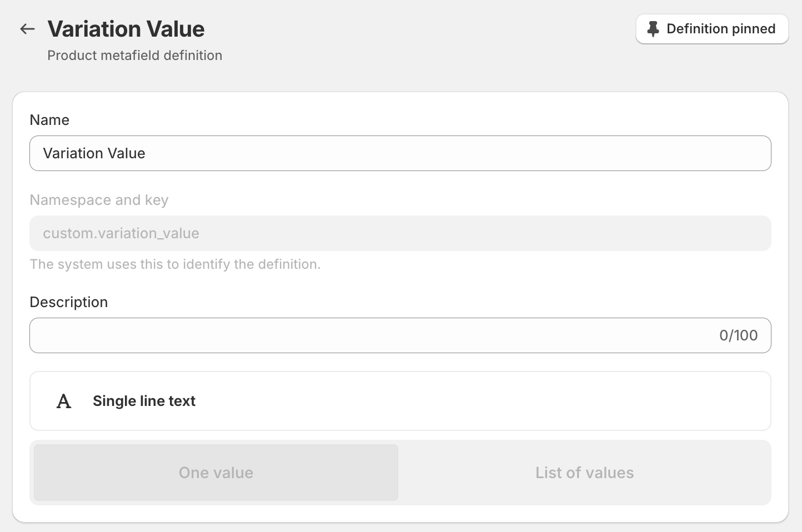Click the 0/100 character counter
802x532 pixels.
point(738,335)
